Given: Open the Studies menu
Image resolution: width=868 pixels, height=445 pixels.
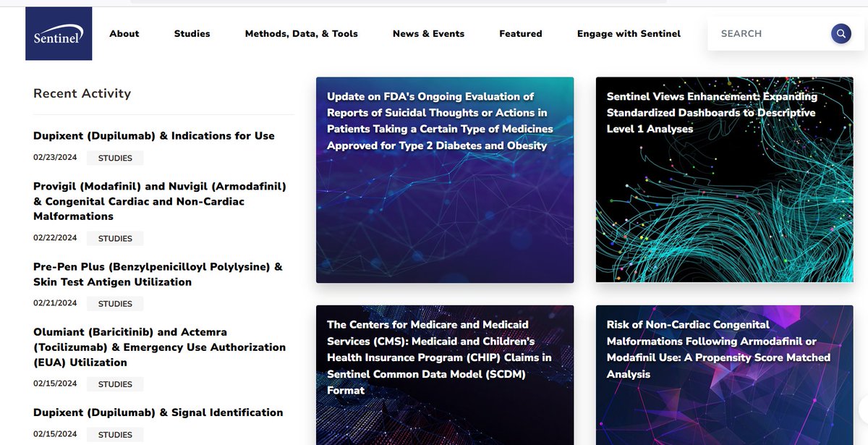Looking at the screenshot, I should tap(192, 33).
